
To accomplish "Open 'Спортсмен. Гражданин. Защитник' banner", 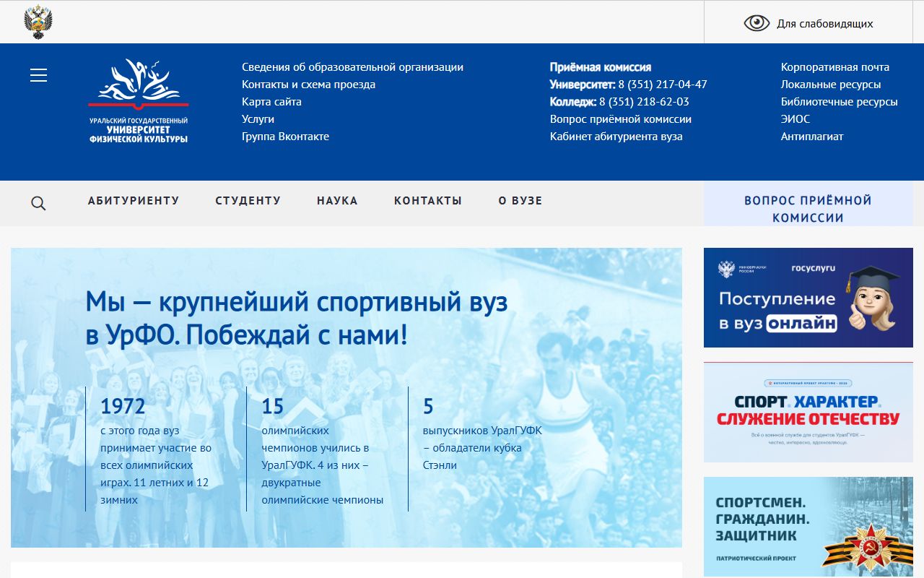I will (x=808, y=527).
